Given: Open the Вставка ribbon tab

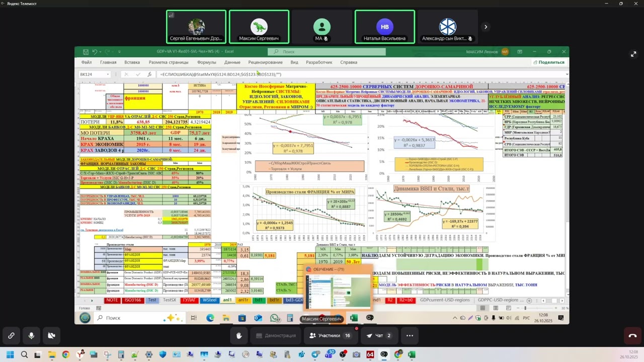Looking at the screenshot, I should [132, 62].
